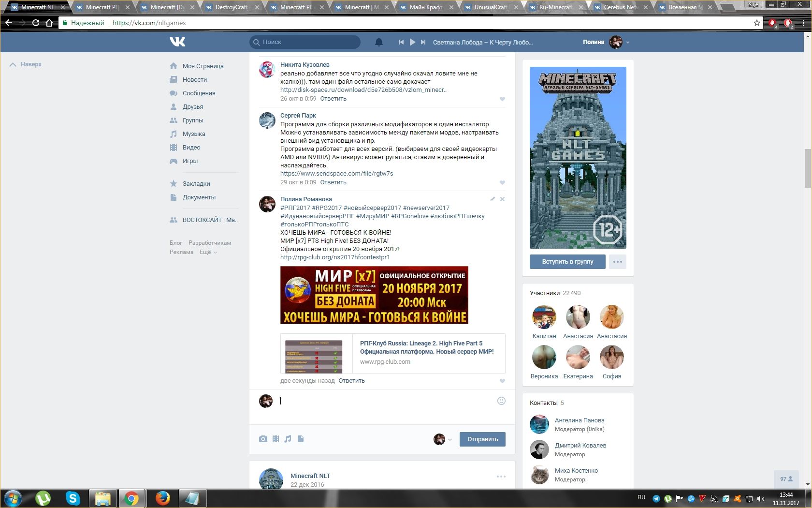Viewport: 812px width, 508px height.
Task: Attach a photo to the comment
Action: 263,439
